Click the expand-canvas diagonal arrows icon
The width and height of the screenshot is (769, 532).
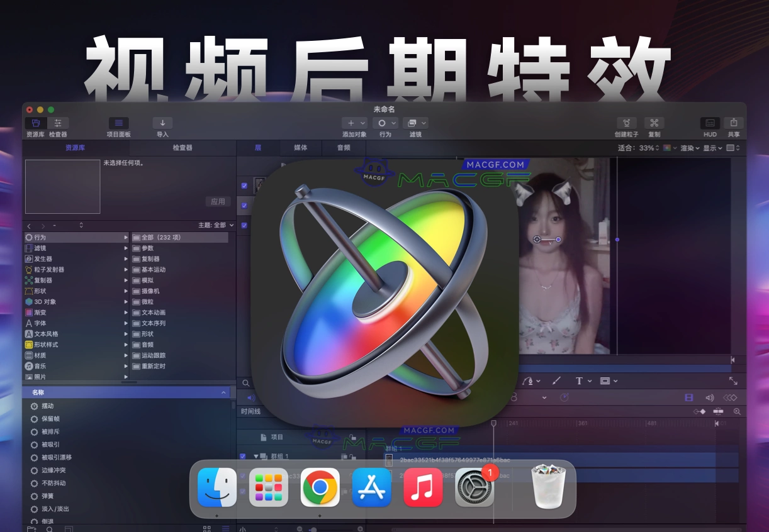point(733,380)
